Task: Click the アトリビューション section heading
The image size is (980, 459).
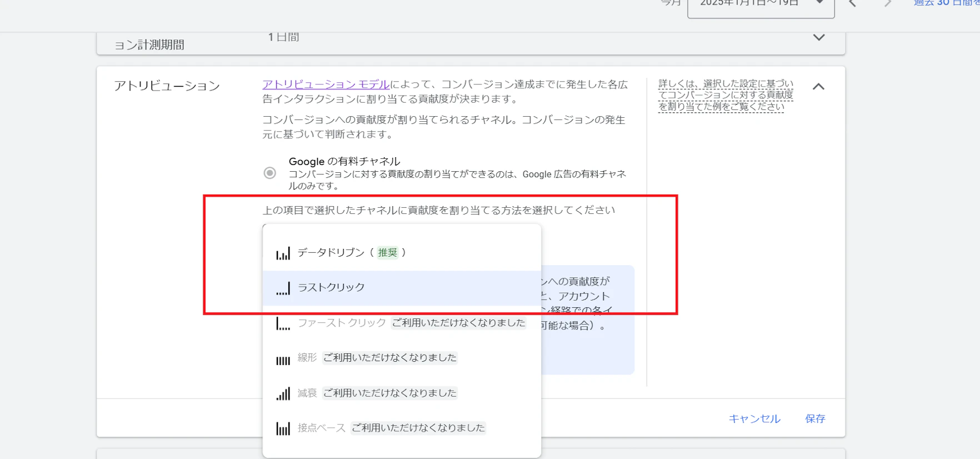Action: pyautogui.click(x=167, y=86)
